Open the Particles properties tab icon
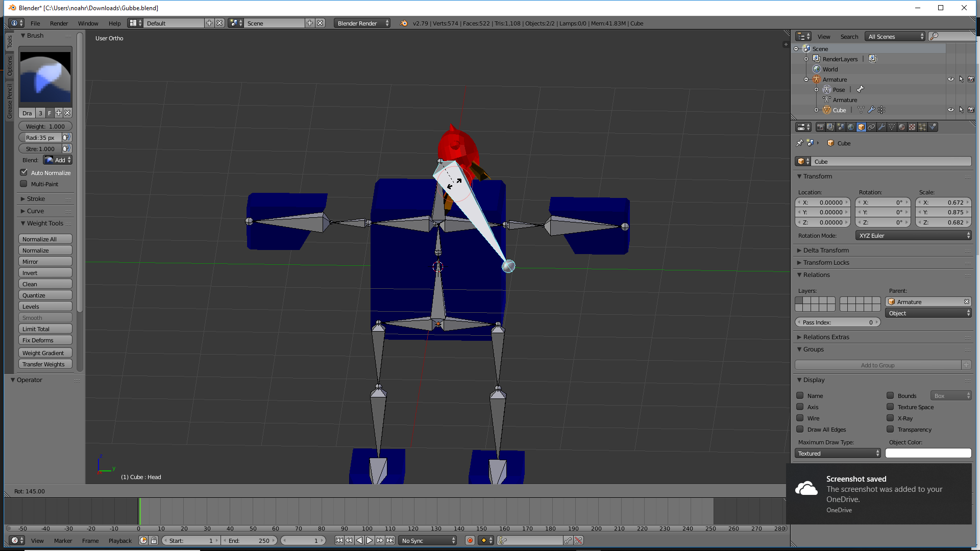Viewport: 980px width, 551px height. point(922,127)
